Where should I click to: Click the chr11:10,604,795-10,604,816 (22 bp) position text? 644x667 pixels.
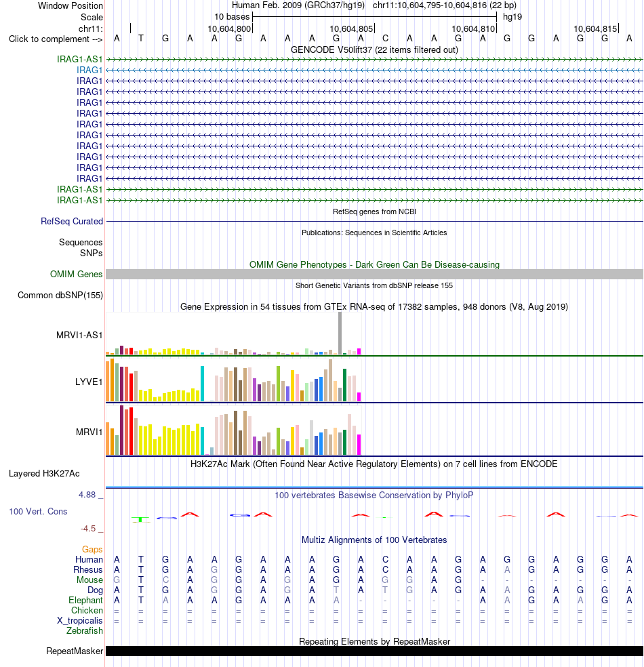(x=445, y=5)
